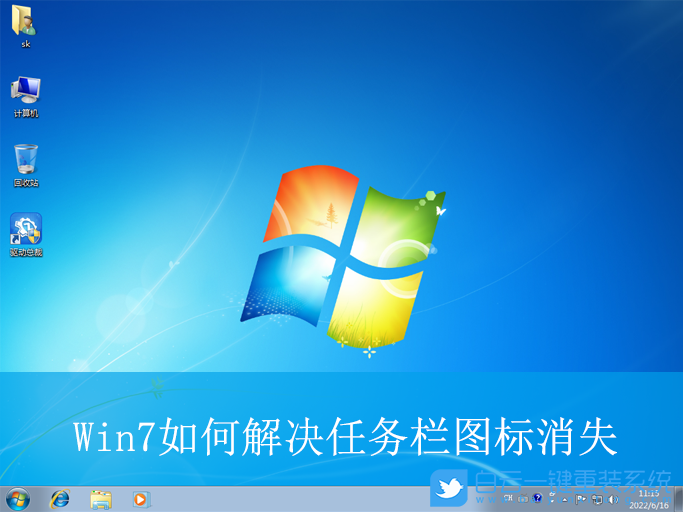Click the volume speaker tray icon

point(614,499)
